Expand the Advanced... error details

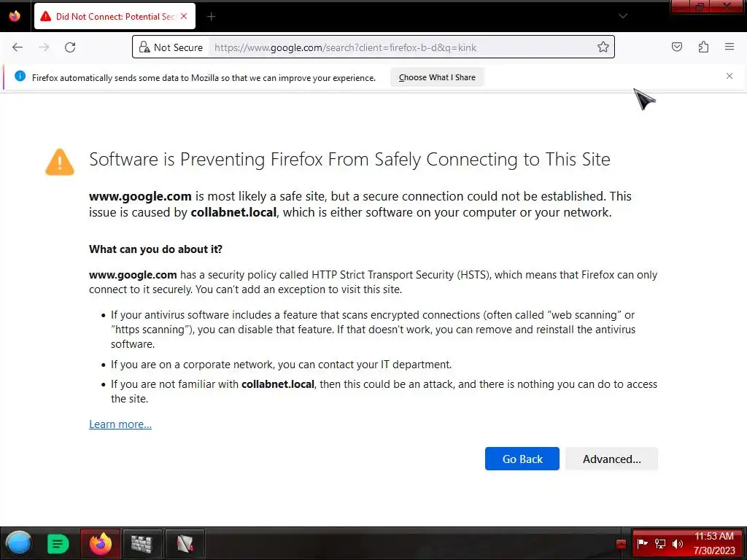pos(612,459)
